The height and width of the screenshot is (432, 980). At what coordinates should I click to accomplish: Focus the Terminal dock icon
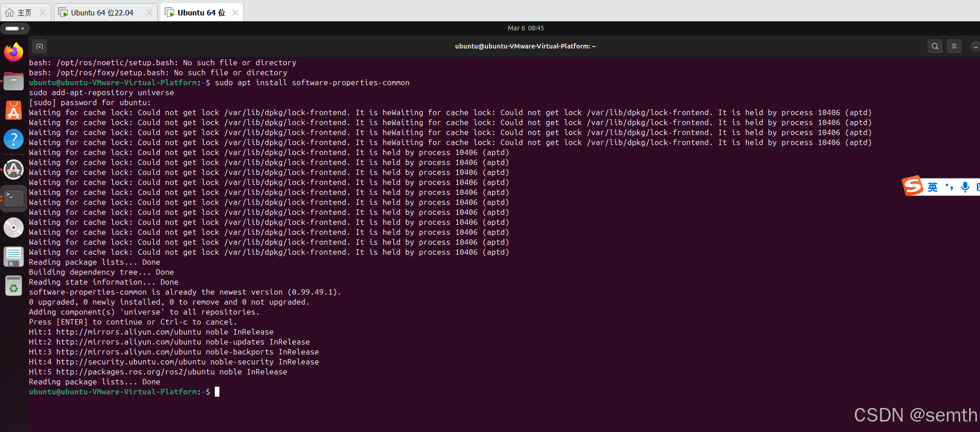pos(14,198)
